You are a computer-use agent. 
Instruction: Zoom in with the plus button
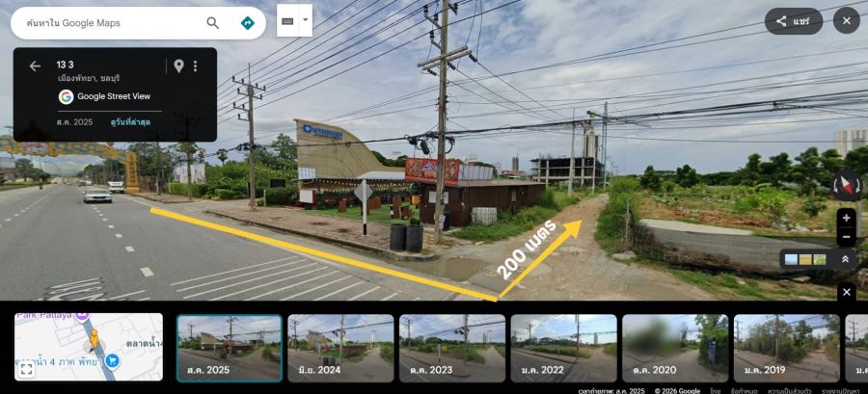(x=846, y=218)
